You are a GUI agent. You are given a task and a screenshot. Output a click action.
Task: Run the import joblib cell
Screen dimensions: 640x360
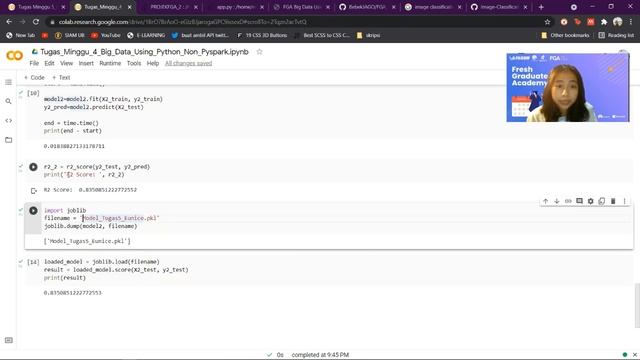pos(33,211)
